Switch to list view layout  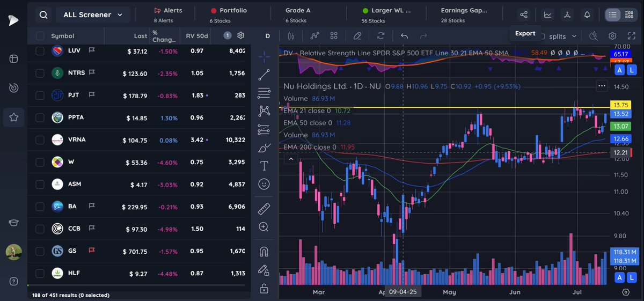(612, 15)
